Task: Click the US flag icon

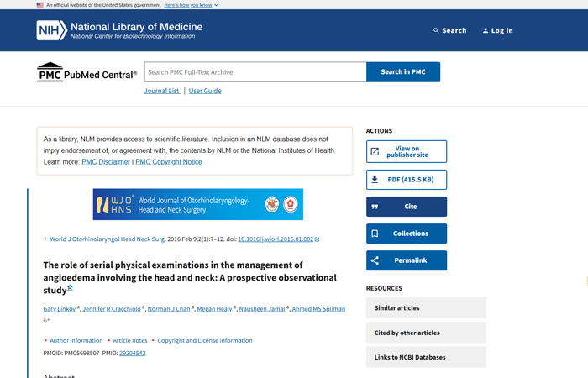Action: 39,5
